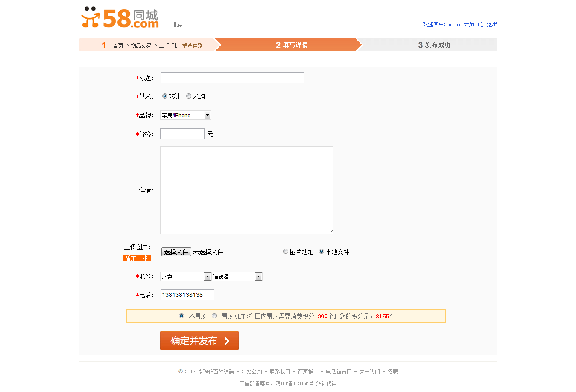Screen dimensions: 576x392
Task: Click the 增加一张 add picture button
Action: click(x=137, y=258)
